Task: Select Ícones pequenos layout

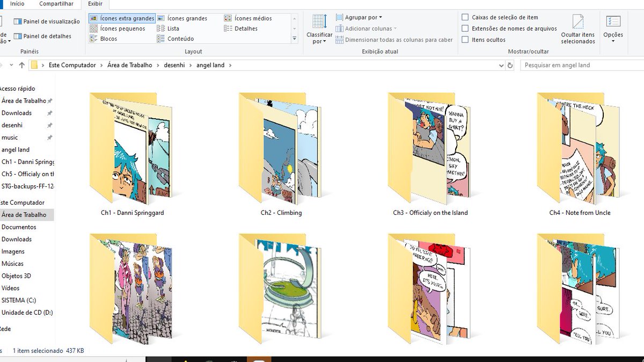Action: (118, 28)
